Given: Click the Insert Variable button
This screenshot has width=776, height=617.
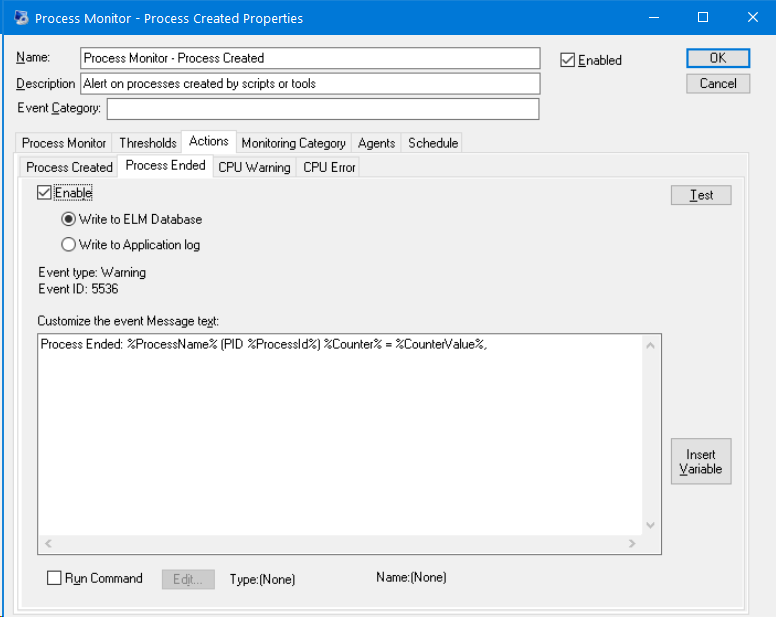Looking at the screenshot, I should [701, 461].
